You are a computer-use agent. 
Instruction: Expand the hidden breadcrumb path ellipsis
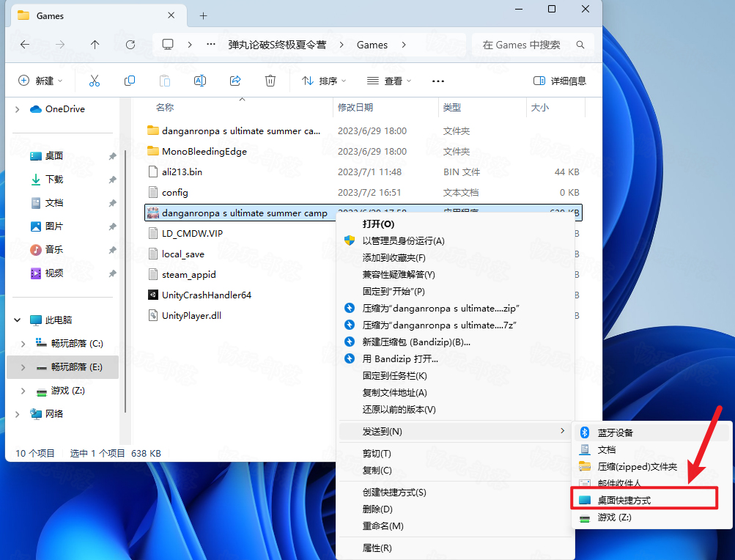211,45
